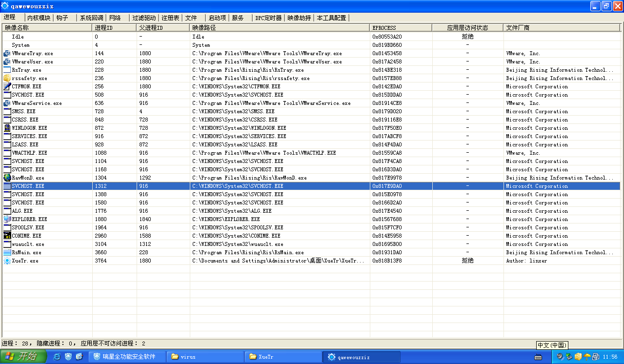Viewport: 624px width, 364px height.
Task: Switch to the 文件 tab
Action: [x=193, y=18]
